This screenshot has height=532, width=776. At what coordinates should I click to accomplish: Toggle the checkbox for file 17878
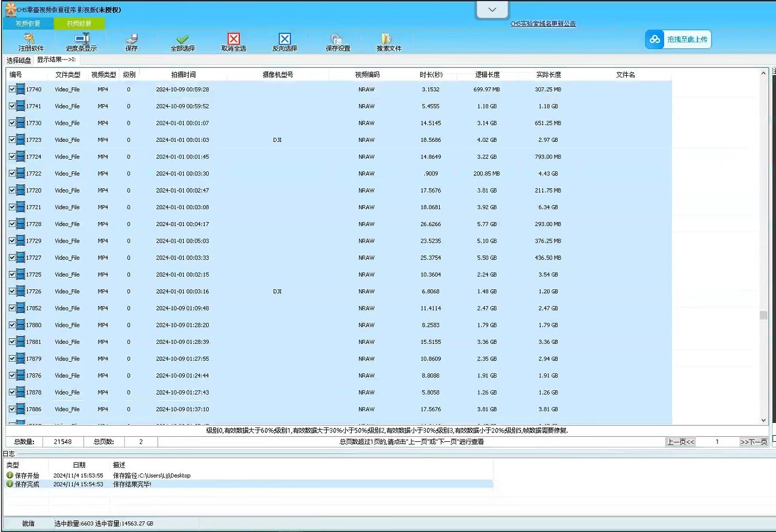click(12, 392)
